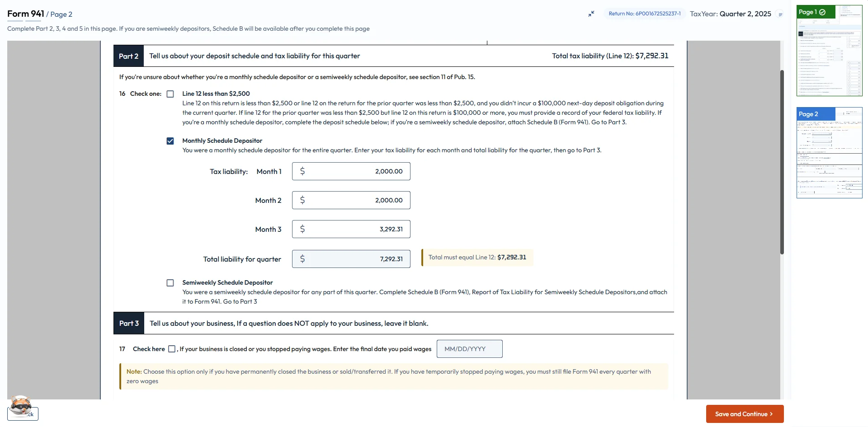Check the line 17 business closed checkbox

pos(172,349)
